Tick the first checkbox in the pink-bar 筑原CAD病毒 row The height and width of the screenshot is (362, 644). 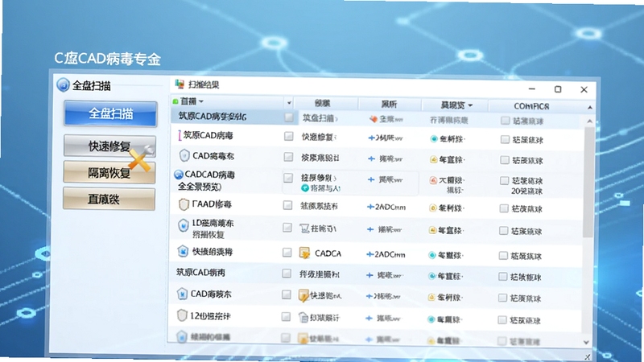[288, 136]
